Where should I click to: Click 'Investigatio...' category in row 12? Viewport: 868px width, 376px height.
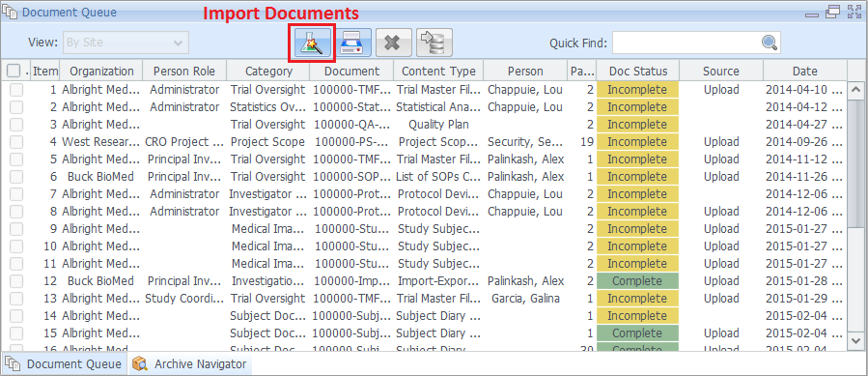coord(267,281)
